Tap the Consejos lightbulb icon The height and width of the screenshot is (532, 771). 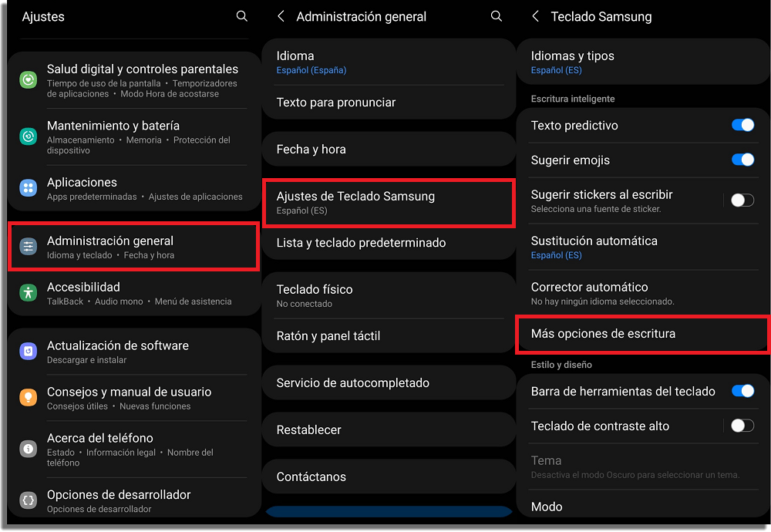28,397
